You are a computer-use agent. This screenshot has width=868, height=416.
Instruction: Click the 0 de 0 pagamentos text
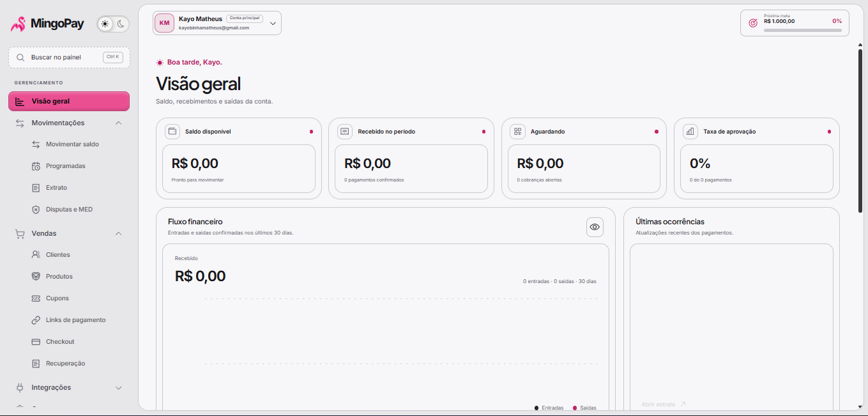[x=711, y=180]
